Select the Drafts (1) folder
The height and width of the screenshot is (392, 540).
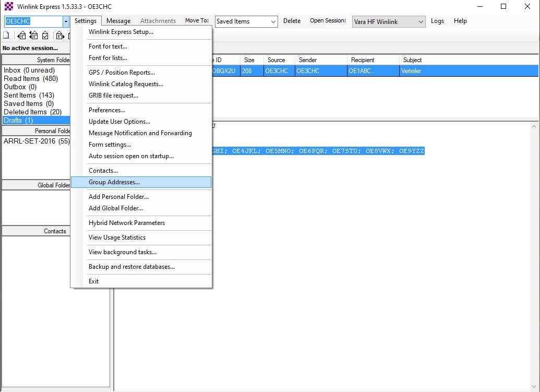pyautogui.click(x=36, y=120)
